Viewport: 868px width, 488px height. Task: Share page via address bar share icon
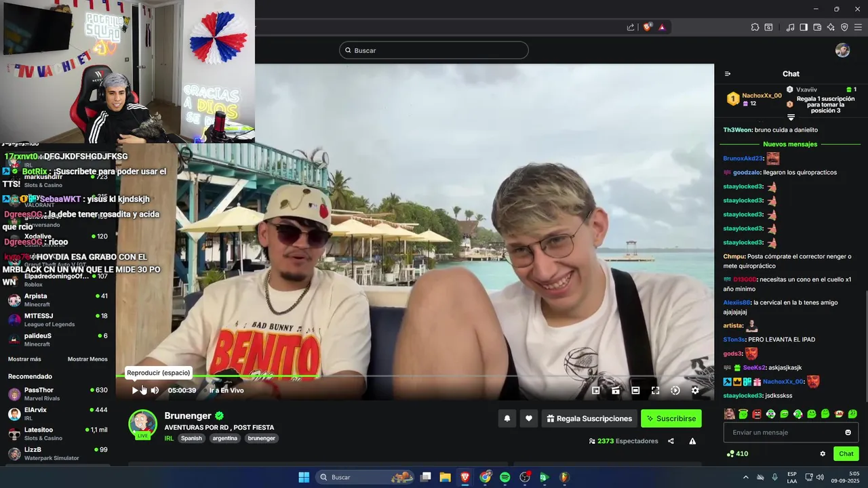point(631,27)
